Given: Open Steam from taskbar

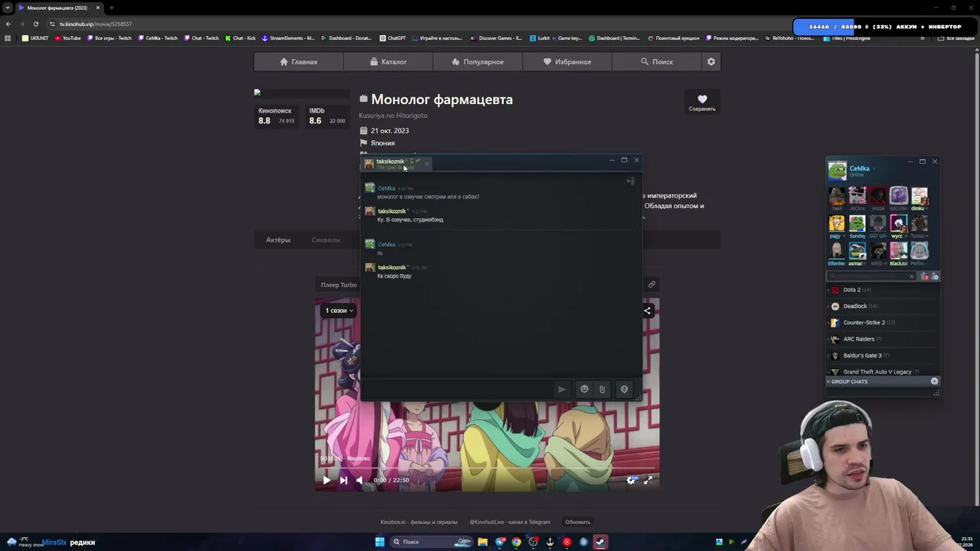Looking at the screenshot, I should (x=600, y=542).
